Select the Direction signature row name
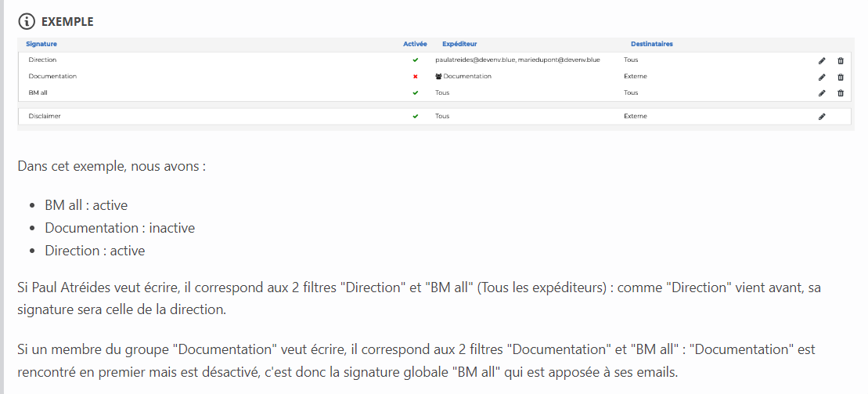The image size is (868, 394). coord(42,60)
